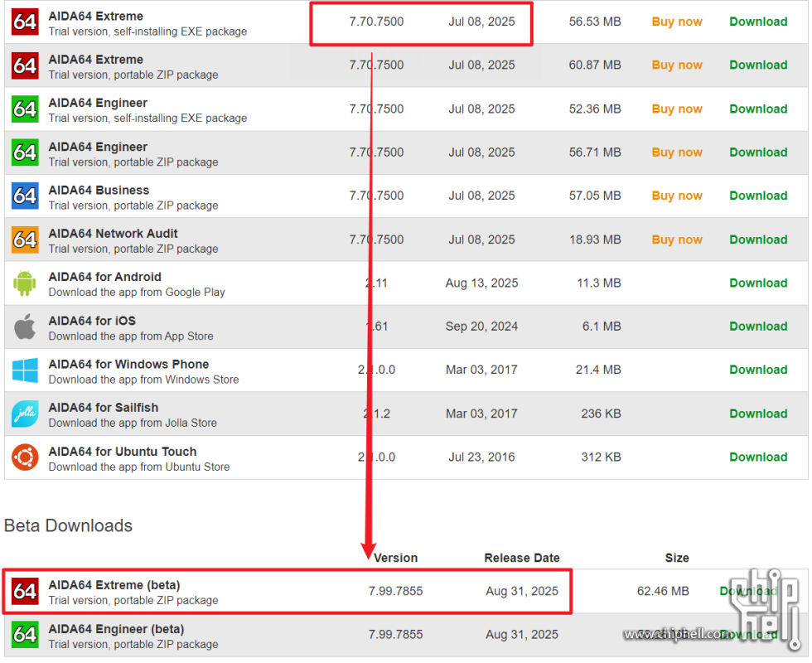Click the 'Sep 20, 2024' release date
812x663 pixels.
point(481,327)
